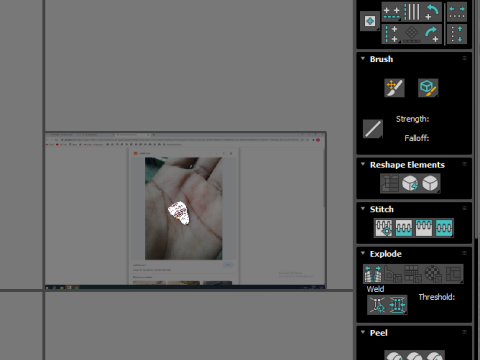Screen dimensions: 480x360
Task: Click the Peel rollout grip handle
Action: click(464, 332)
